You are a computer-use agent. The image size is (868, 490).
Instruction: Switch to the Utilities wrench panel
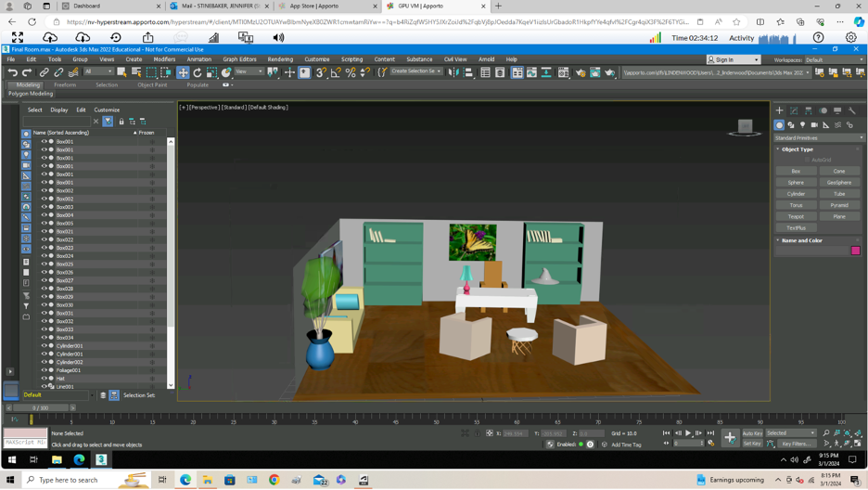coord(852,110)
